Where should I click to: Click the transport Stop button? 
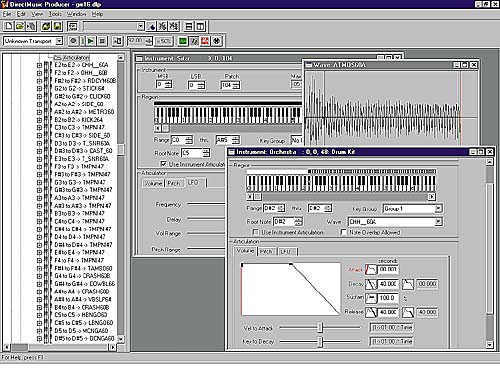click(x=102, y=41)
